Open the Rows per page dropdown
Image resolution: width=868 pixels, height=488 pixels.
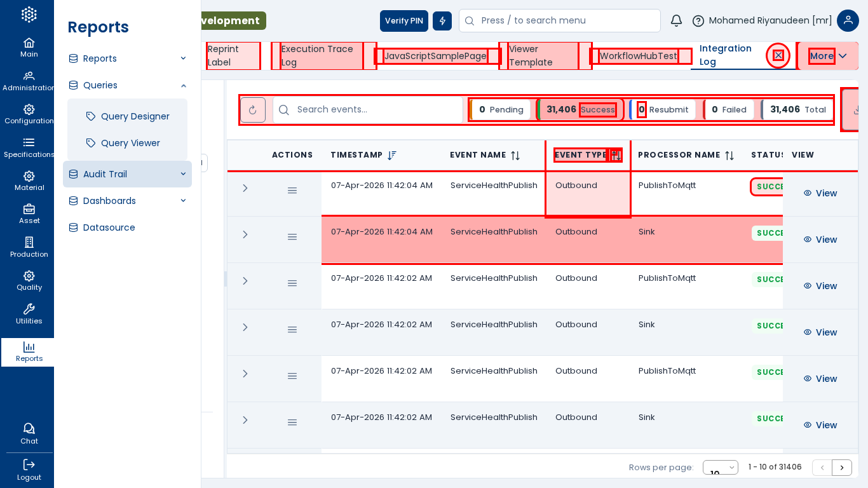(720, 468)
